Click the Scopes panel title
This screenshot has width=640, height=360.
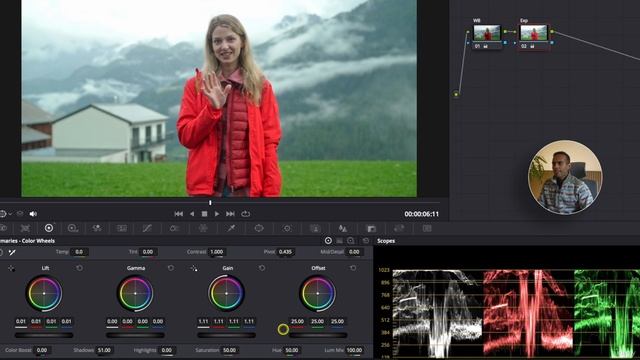click(386, 241)
